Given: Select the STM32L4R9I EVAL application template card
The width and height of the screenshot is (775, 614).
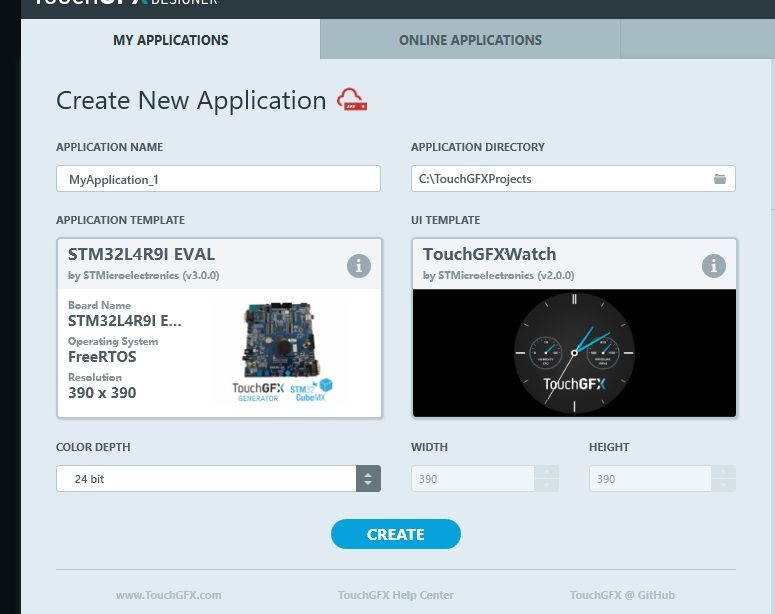Looking at the screenshot, I should click(x=219, y=328).
